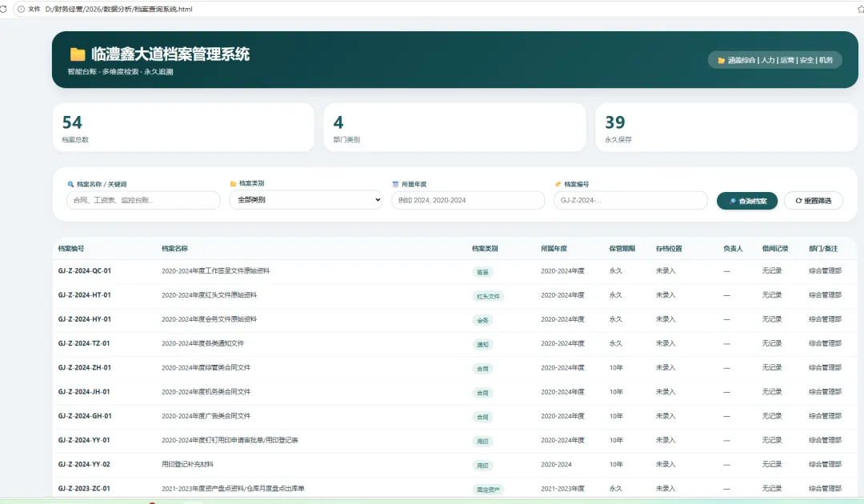
Task: Click subtitle 智能台账 · 多维度检索 · 永久追溯
Action: [x=120, y=72]
